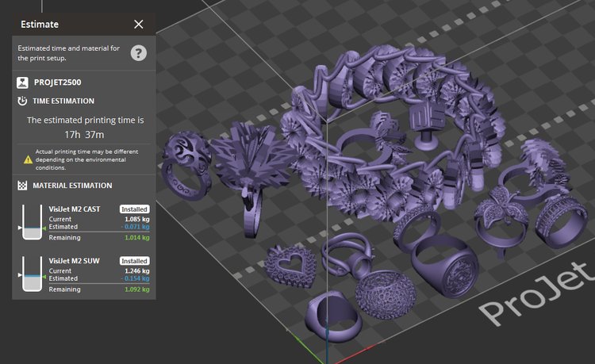Click the VisiJet M2 SUW level gauge

(30, 274)
